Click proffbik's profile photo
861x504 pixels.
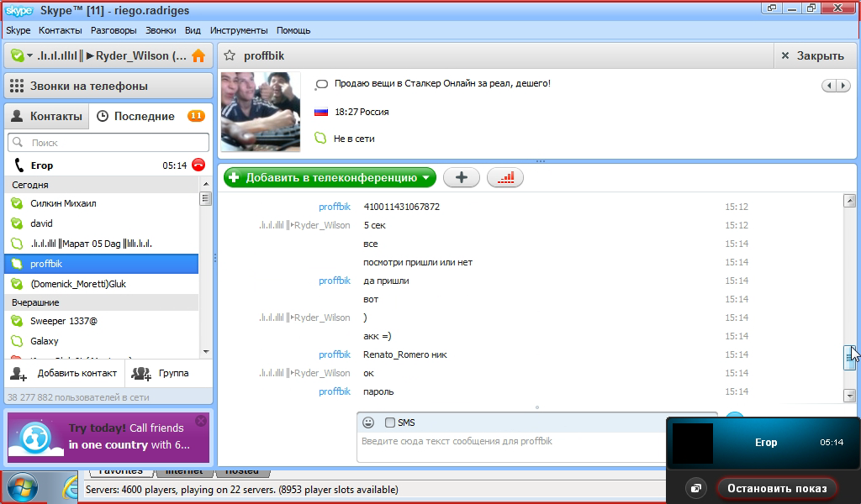coord(261,112)
